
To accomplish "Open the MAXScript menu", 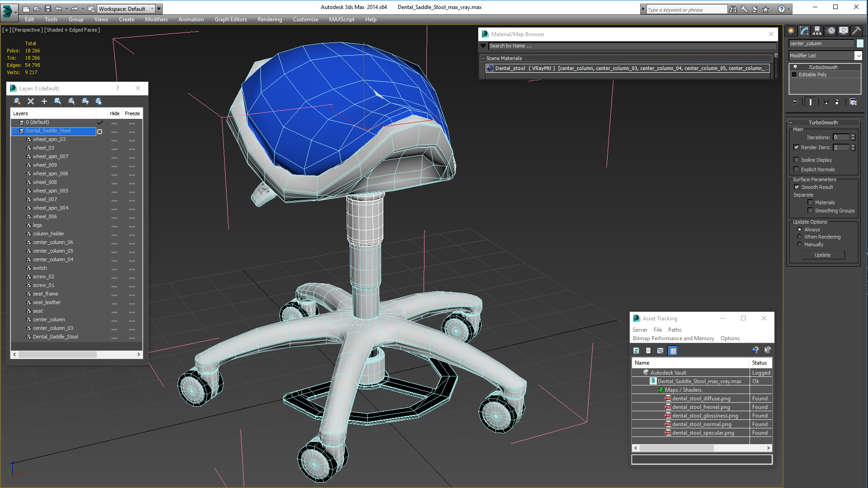I will tap(342, 19).
